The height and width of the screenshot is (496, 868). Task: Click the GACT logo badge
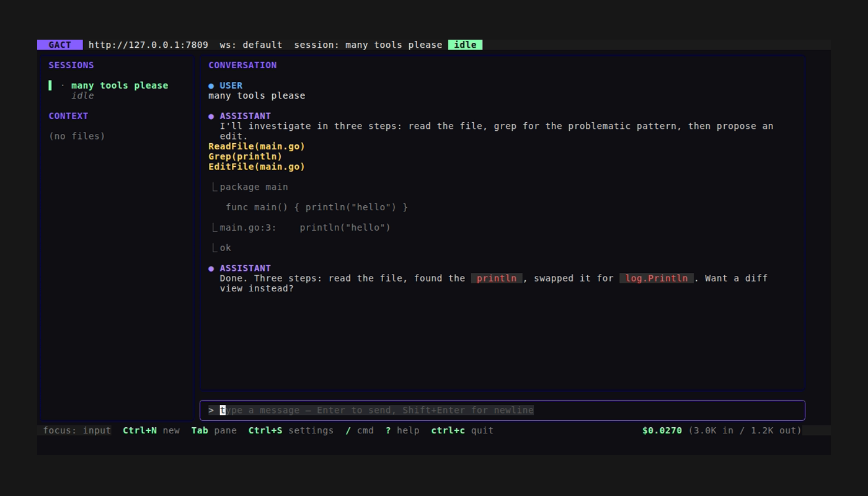pyautogui.click(x=60, y=45)
